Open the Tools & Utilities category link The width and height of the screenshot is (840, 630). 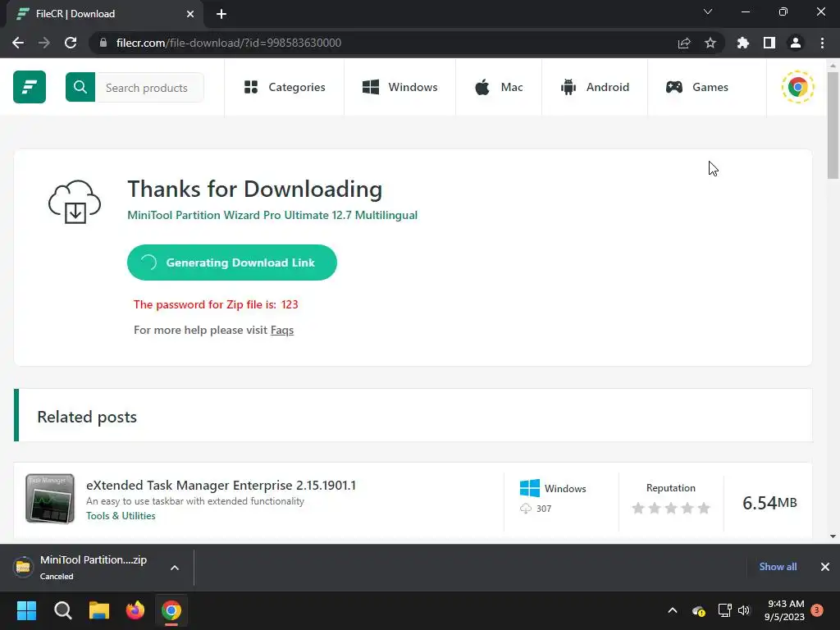point(121,516)
